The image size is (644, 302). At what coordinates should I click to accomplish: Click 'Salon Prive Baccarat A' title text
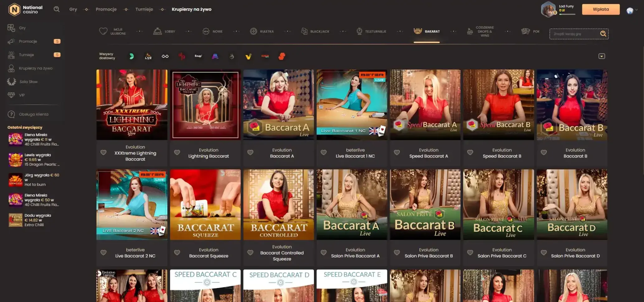pos(355,256)
